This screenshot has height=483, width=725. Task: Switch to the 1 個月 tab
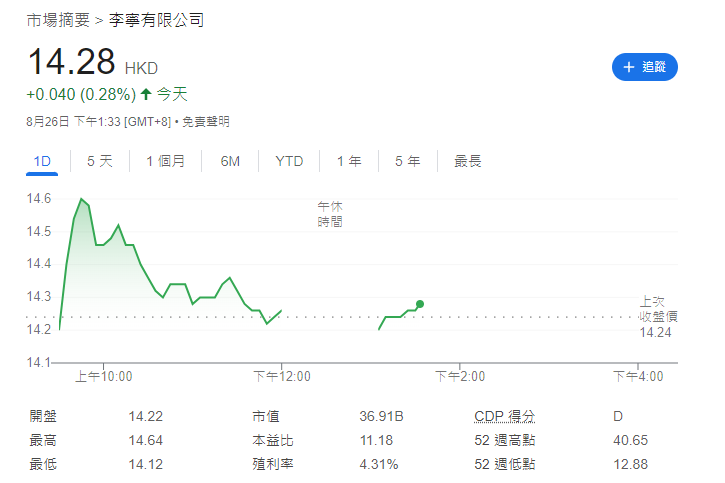tap(165, 161)
